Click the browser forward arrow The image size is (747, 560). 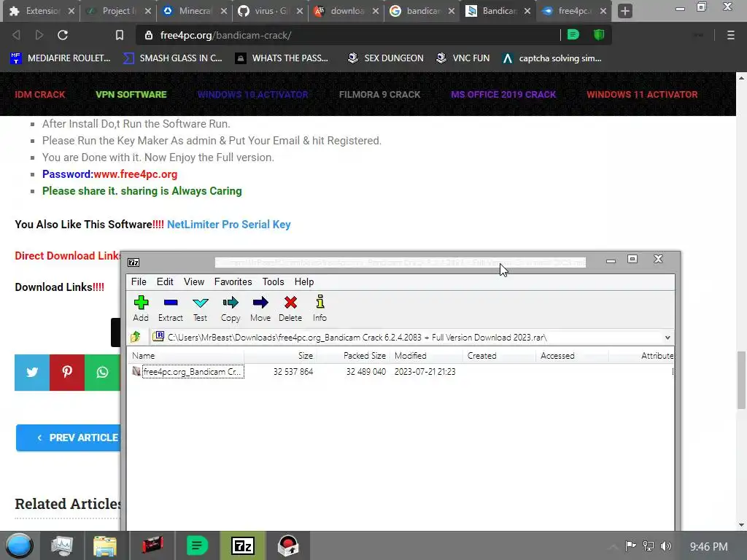pos(39,35)
